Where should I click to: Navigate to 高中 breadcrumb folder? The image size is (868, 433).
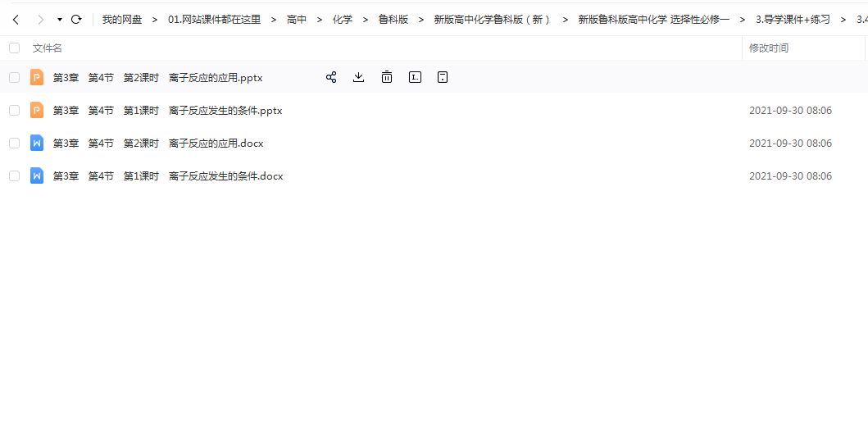click(x=297, y=20)
